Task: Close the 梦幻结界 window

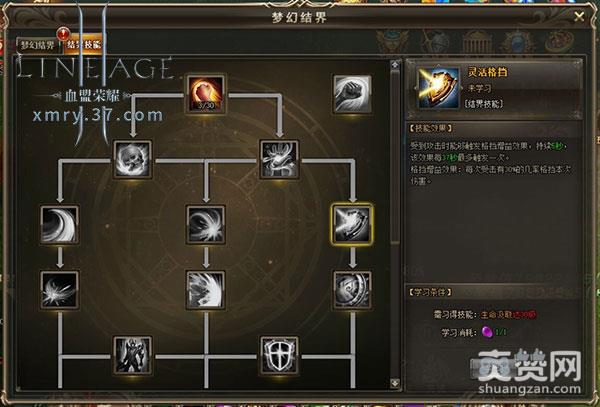Action: coord(579,16)
